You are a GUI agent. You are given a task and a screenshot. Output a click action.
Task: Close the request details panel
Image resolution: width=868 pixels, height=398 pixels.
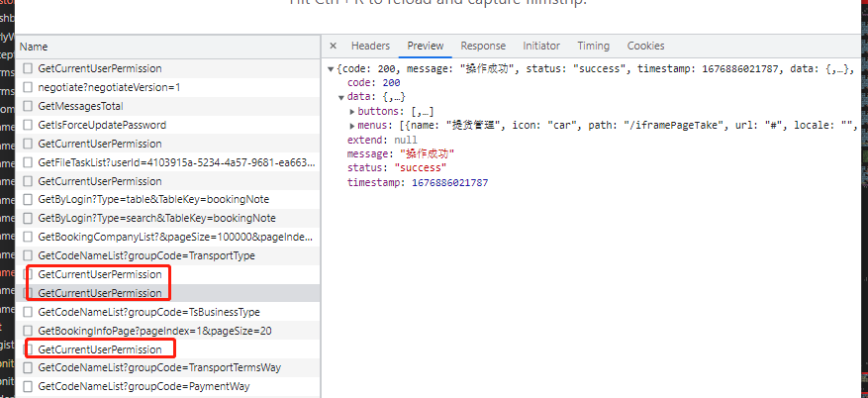click(x=334, y=46)
